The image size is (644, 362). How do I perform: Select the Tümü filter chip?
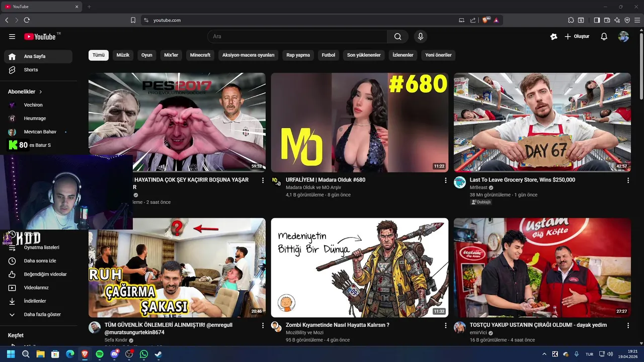tap(99, 55)
